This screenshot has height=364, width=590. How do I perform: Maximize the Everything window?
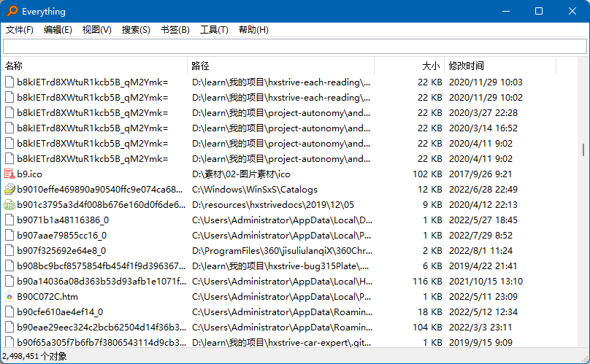tap(539, 11)
